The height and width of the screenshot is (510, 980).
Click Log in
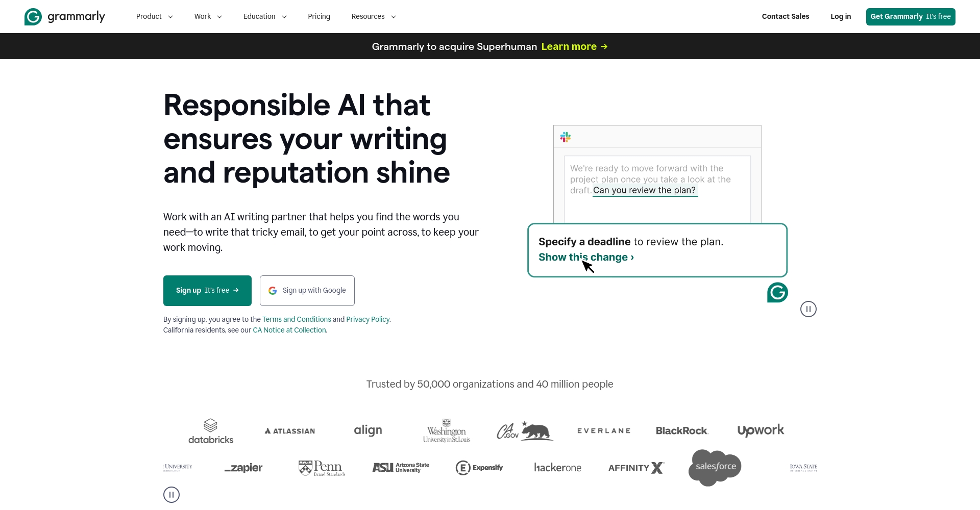[x=841, y=16]
